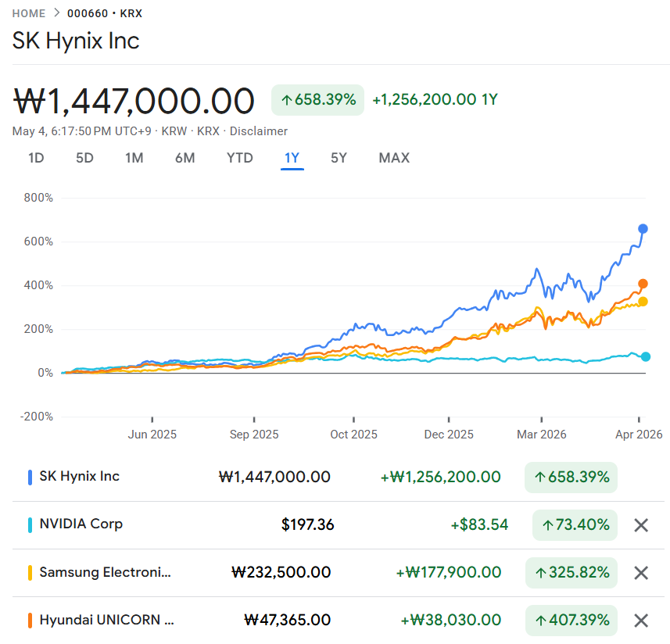Click the orange Hyundai UNICORN chart endpoint dot
670x644 pixels.
[643, 284]
